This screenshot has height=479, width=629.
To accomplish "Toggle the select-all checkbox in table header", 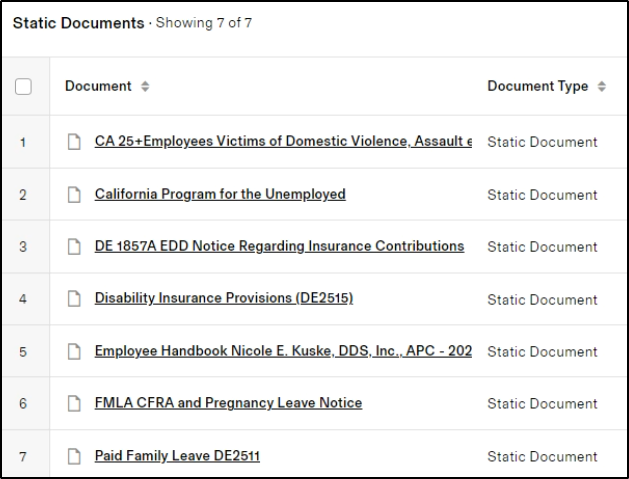I will 24,87.
